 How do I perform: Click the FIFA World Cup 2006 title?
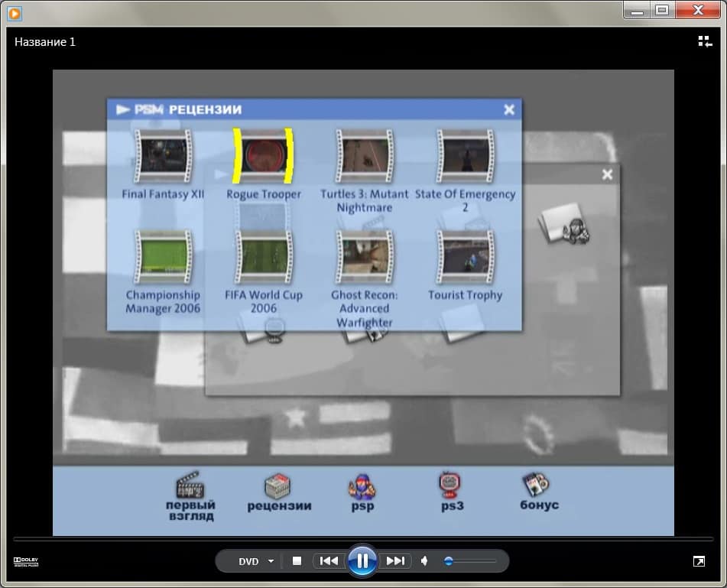click(x=263, y=301)
